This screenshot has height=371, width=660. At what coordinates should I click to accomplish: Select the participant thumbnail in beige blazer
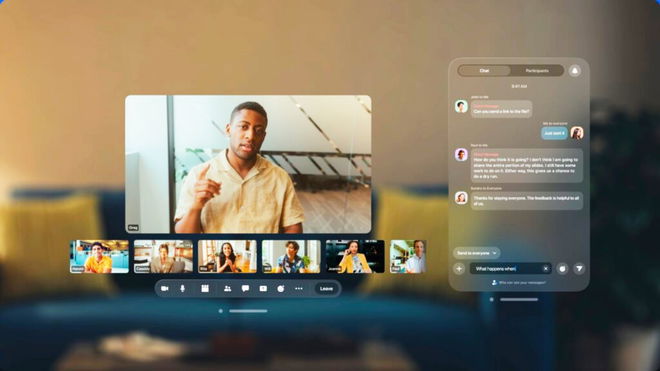coord(163,256)
